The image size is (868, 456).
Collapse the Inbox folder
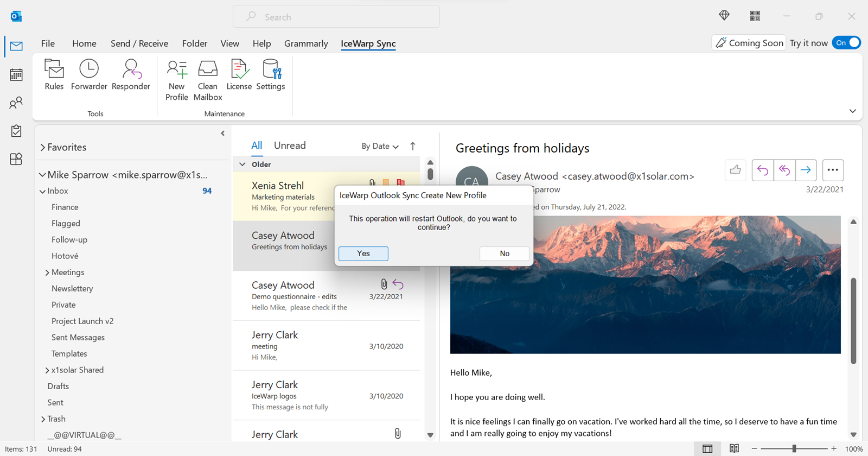tap(42, 191)
